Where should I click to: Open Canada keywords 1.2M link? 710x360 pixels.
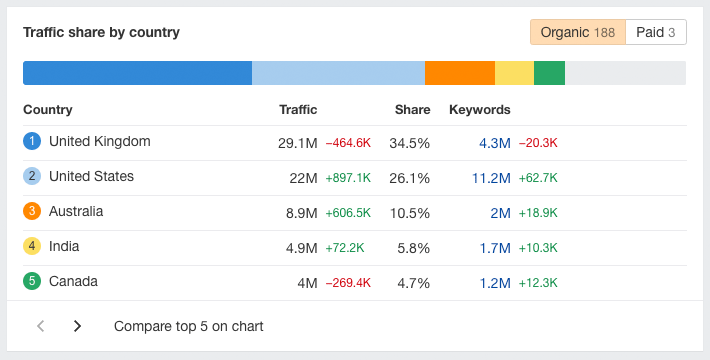point(495,283)
